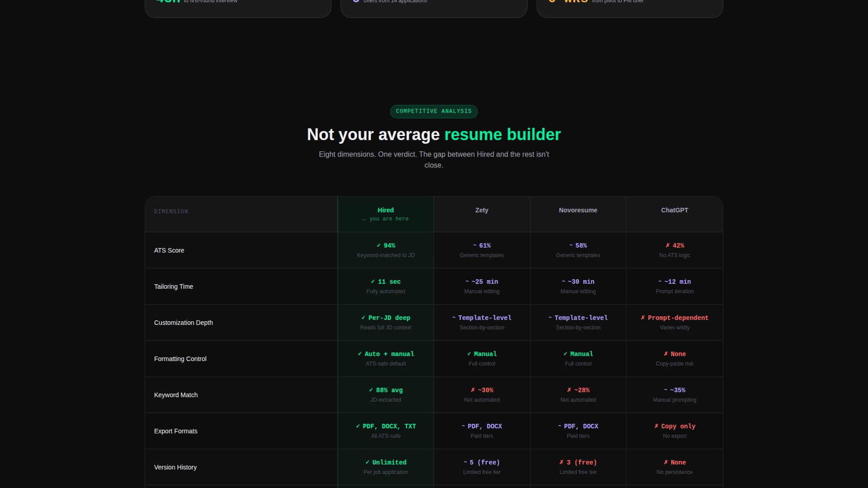This screenshot has height=488, width=868.
Task: Click the ~30 min Novoresume value
Action: (x=578, y=282)
